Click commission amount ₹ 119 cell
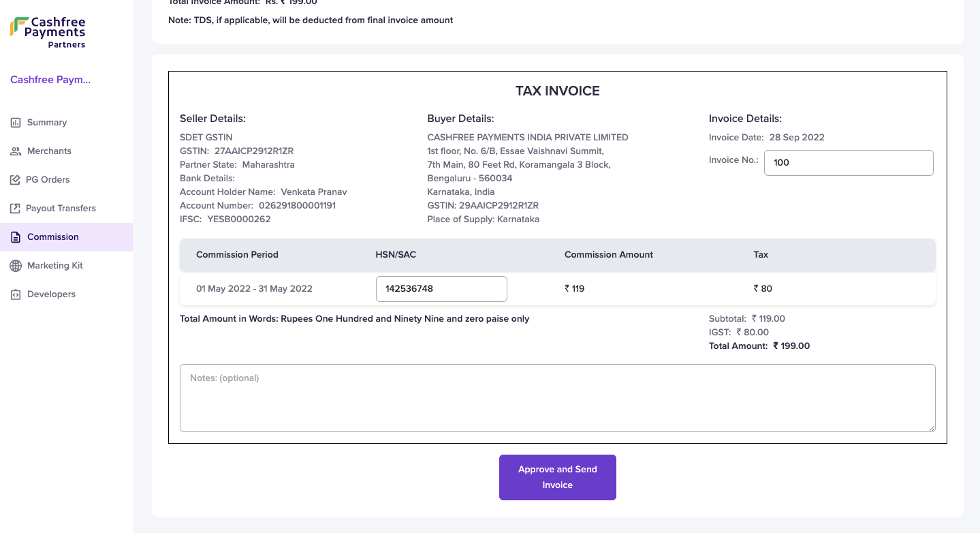Viewport: 980px width, 533px height. coord(575,289)
